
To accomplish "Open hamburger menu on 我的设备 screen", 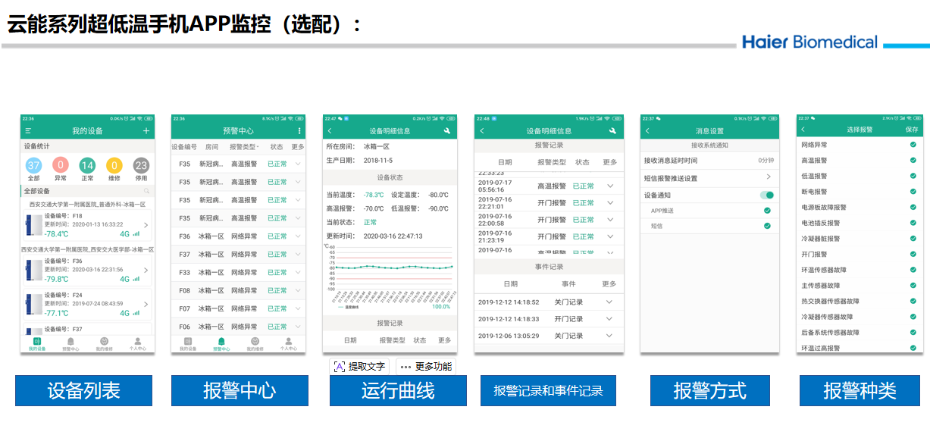I will (28, 131).
